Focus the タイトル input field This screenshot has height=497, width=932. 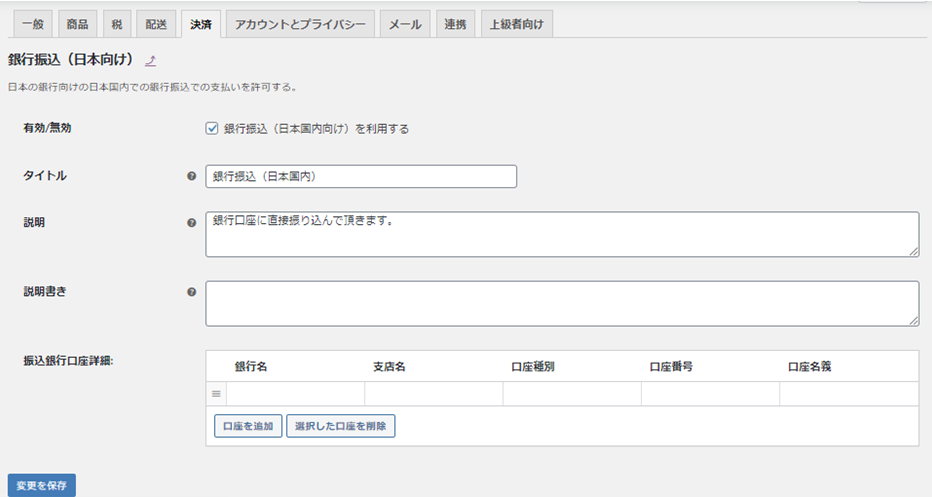pyautogui.click(x=361, y=177)
